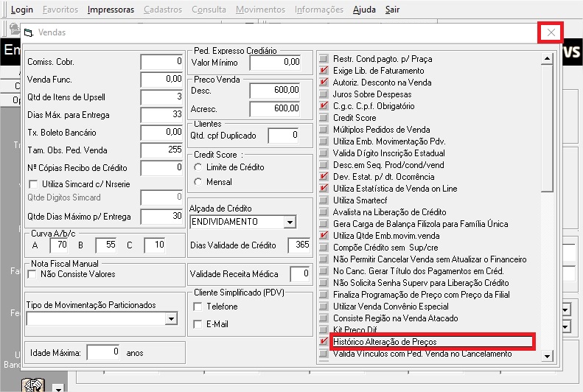Check Não Consiste Valores option
583x392 pixels.
tap(32, 274)
